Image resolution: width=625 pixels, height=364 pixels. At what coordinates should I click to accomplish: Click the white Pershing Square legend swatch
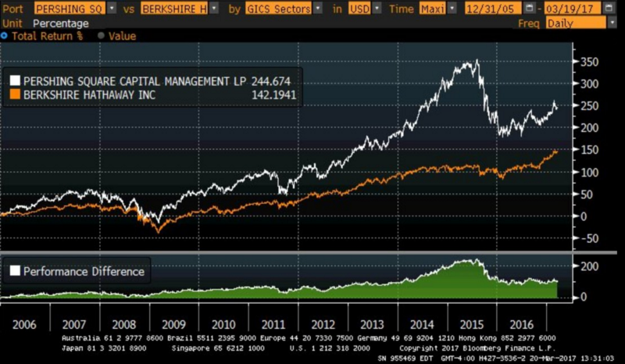tap(15, 80)
